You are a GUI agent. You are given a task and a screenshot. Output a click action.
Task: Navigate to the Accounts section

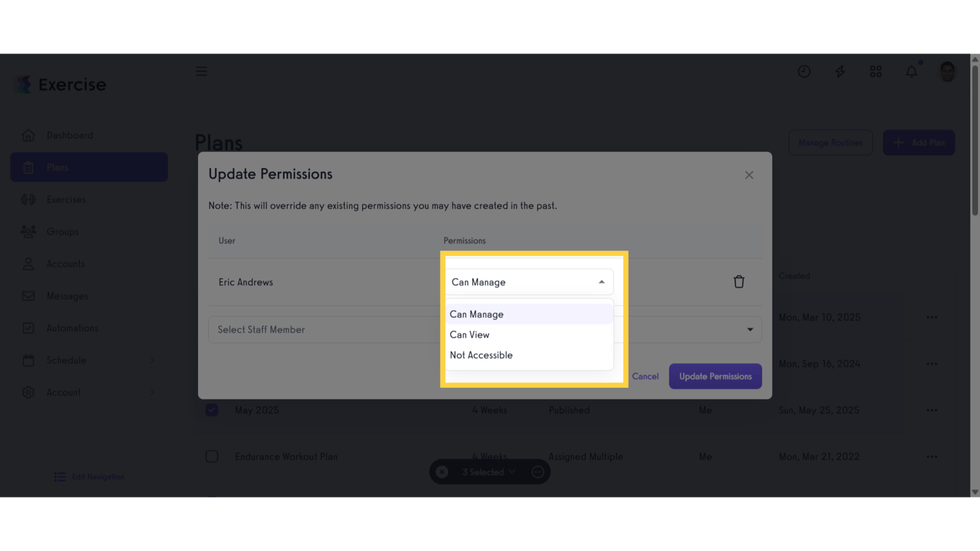[x=28, y=263]
